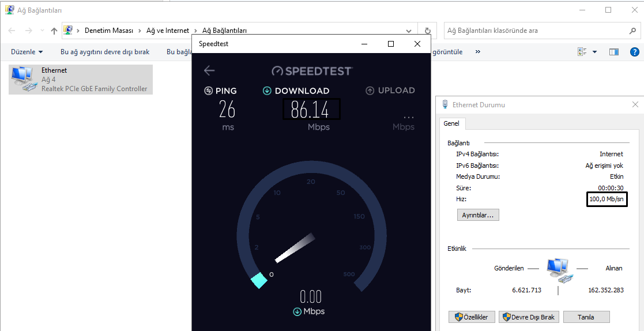The image size is (644, 331).
Task: Open Recent locations dropdown arrow
Action: [42, 31]
